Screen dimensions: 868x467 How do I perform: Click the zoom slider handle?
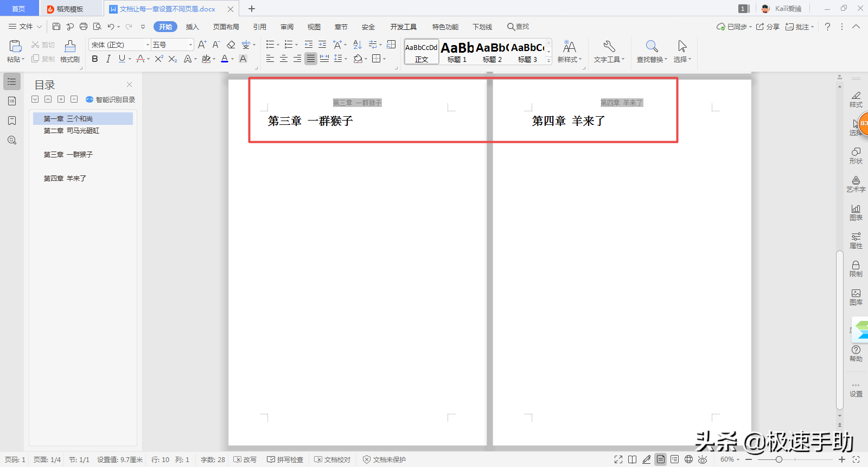[x=778, y=459]
